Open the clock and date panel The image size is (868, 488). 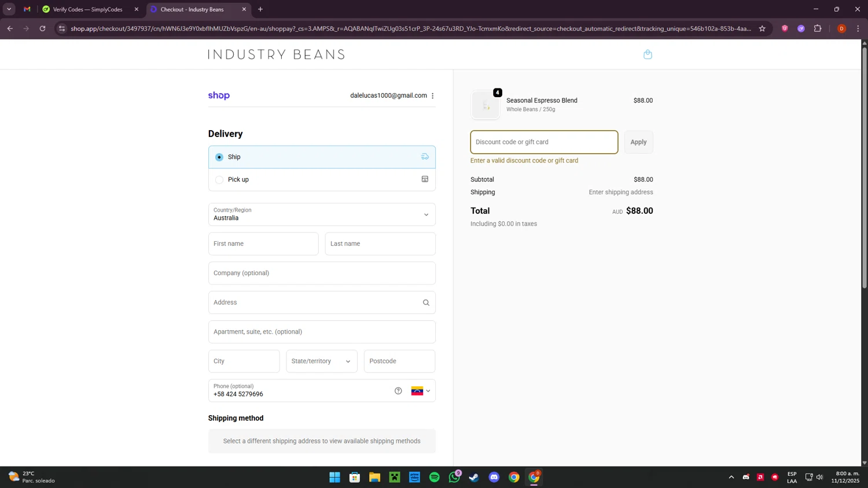click(x=845, y=477)
